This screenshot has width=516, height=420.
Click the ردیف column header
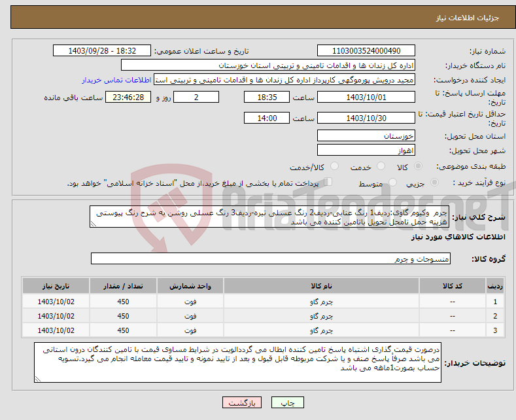pyautogui.click(x=495, y=286)
